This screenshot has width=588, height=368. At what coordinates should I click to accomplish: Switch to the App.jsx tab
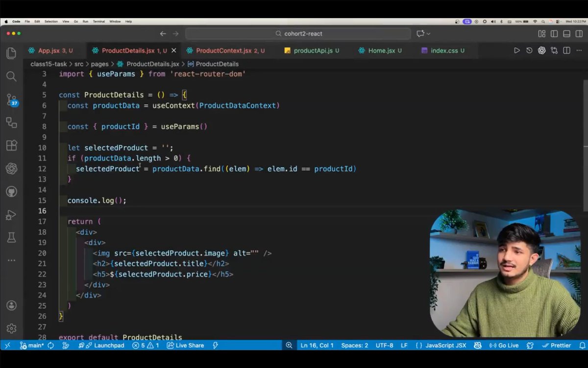(x=54, y=51)
